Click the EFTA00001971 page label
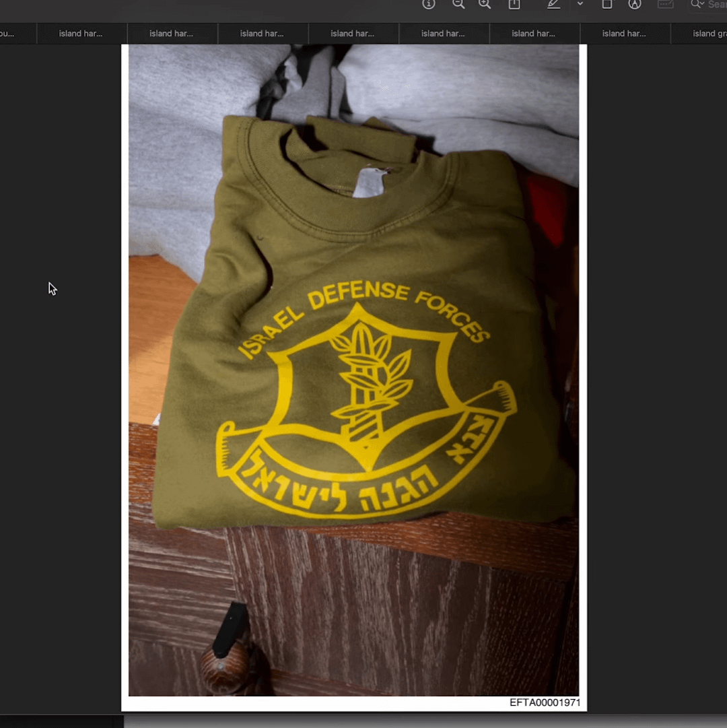Viewport: 727px width, 728px height. pyautogui.click(x=545, y=702)
